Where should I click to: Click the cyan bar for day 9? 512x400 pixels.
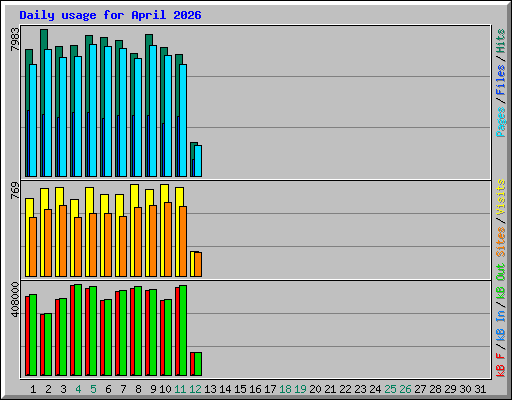(x=153, y=111)
